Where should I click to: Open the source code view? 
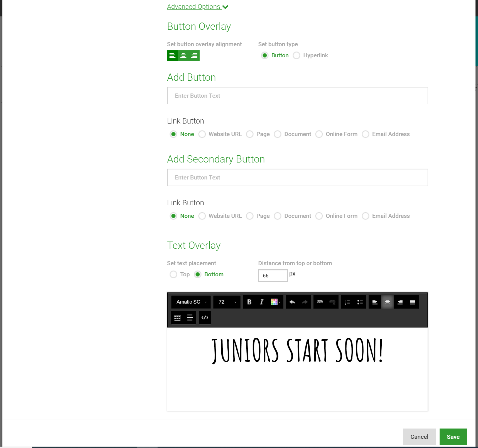pos(205,317)
